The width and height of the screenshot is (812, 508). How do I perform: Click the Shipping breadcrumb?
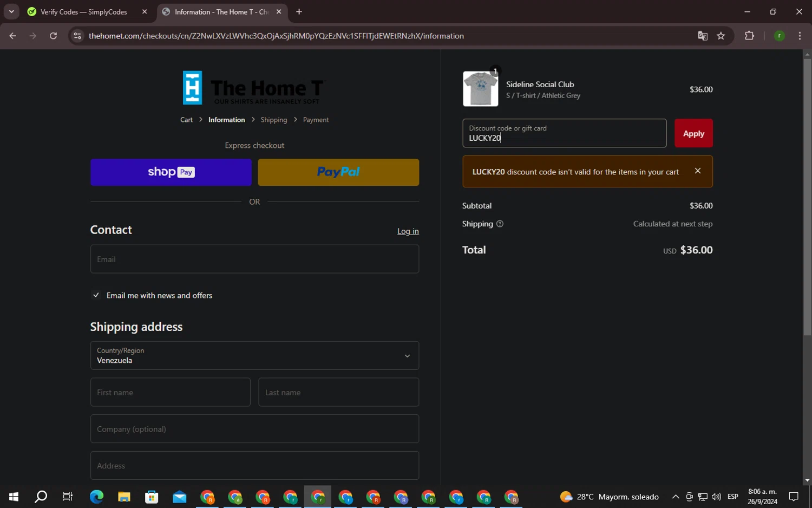(x=274, y=120)
